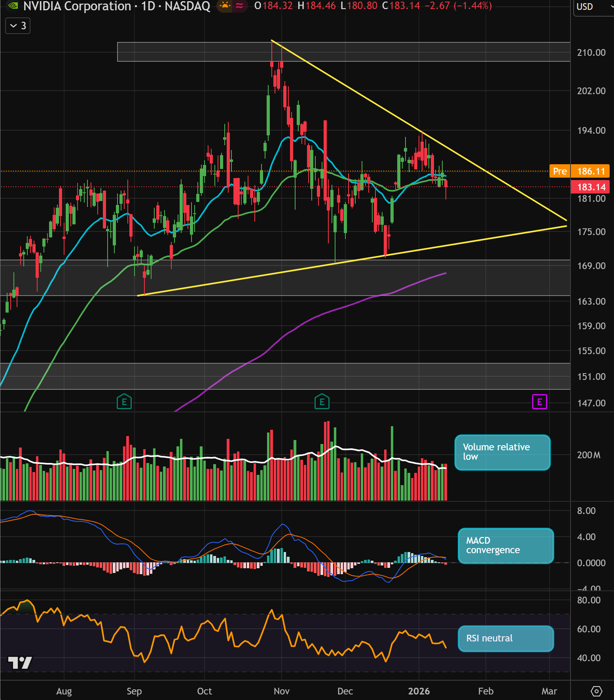Viewport: 614px width, 700px height.
Task: Click the 151.00 price scale label
Action: 591,377
